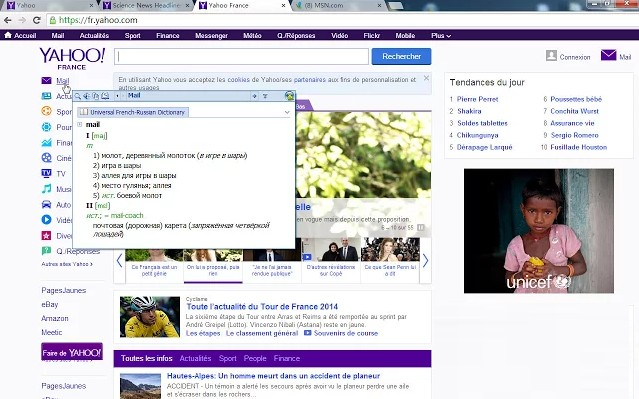639x399 pixels.
Task: Open Autres sites Yahoo link
Action: [x=67, y=264]
